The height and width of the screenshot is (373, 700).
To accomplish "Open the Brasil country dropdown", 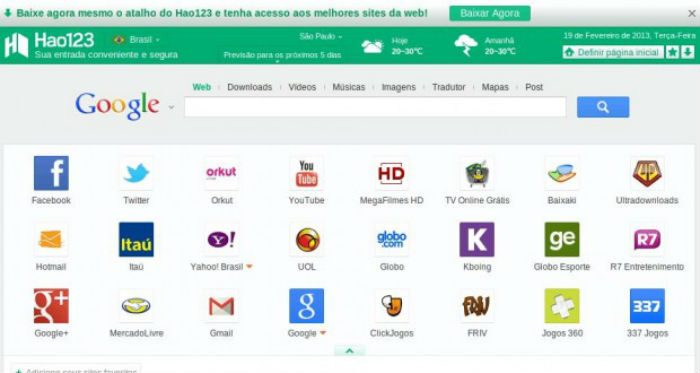I will [137, 40].
